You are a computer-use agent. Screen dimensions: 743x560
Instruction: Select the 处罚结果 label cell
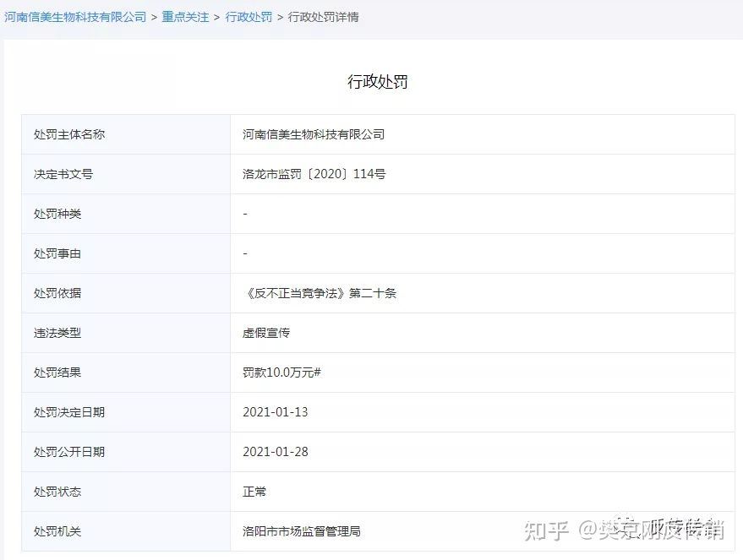pyautogui.click(x=126, y=373)
